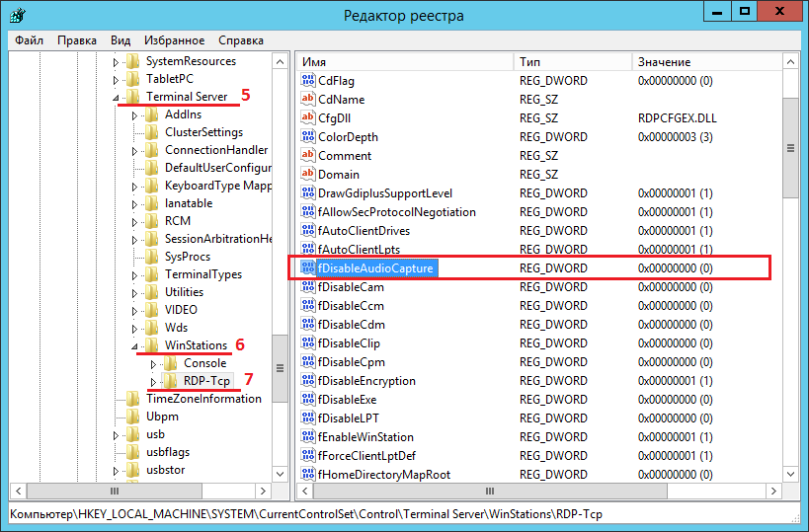Click the ColorDepth DWORD value icon
Viewport: 809px width, 532px height.
(x=307, y=137)
